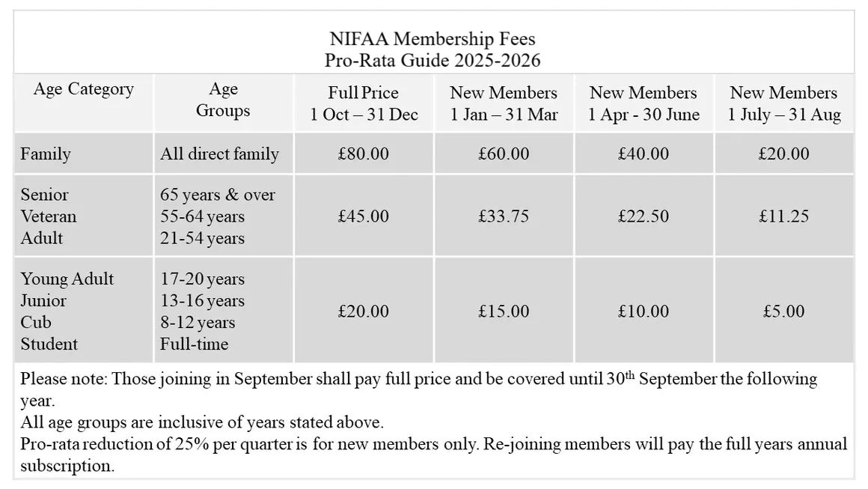Click the £22.50 fee cell
868x489 pixels.
644,216
